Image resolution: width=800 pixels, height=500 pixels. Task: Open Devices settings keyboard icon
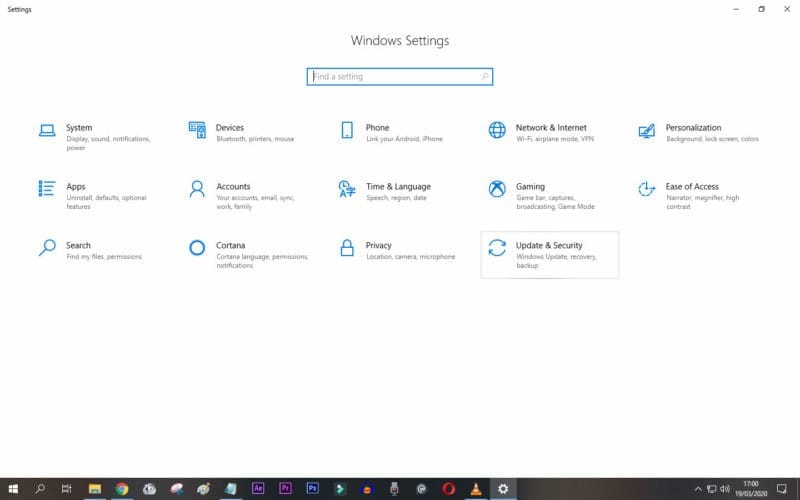197,130
